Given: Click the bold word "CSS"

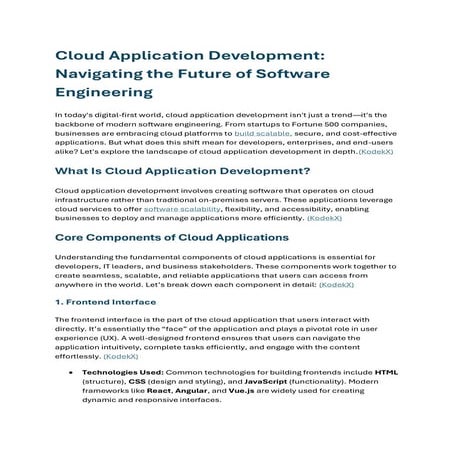Looking at the screenshot, I should [137, 382].
